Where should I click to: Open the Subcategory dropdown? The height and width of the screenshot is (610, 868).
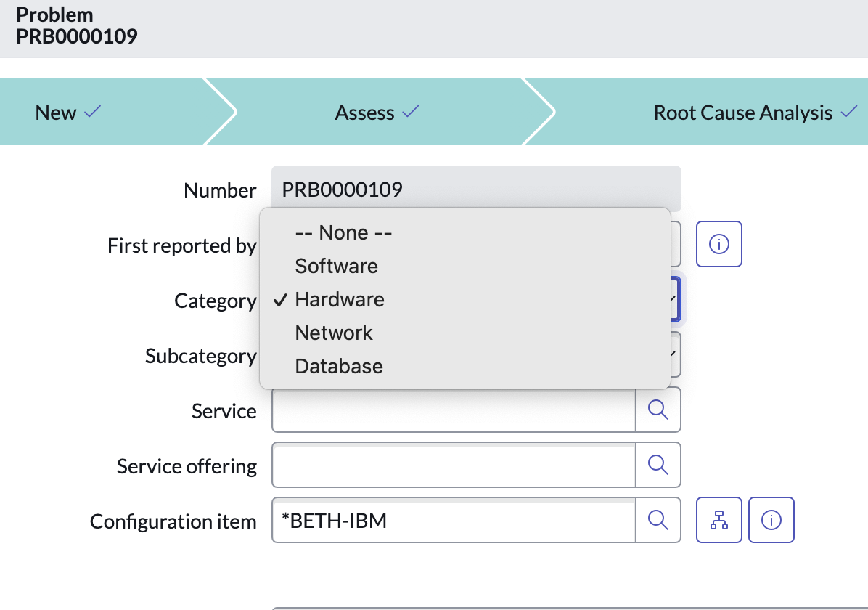(x=676, y=354)
